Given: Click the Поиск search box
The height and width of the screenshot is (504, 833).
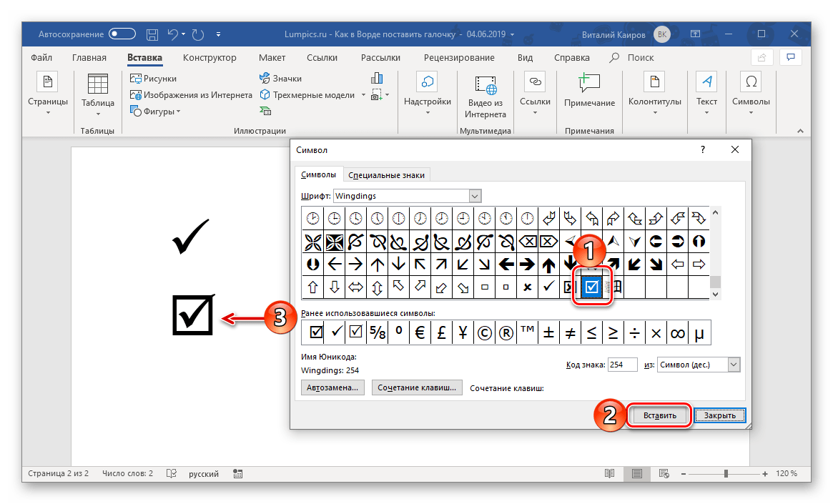Looking at the screenshot, I should coord(632,57).
